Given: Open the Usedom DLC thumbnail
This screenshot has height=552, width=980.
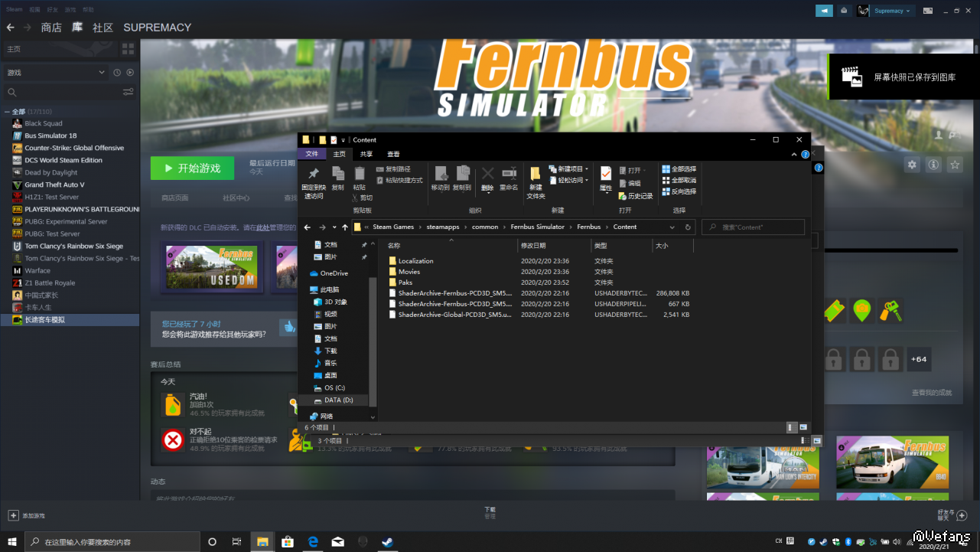Looking at the screenshot, I should pos(212,268).
